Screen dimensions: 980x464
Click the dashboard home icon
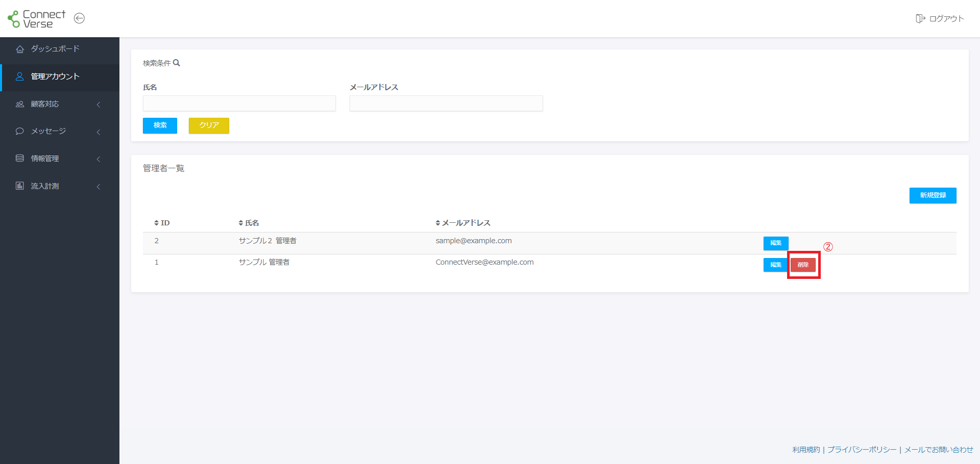pos(20,49)
